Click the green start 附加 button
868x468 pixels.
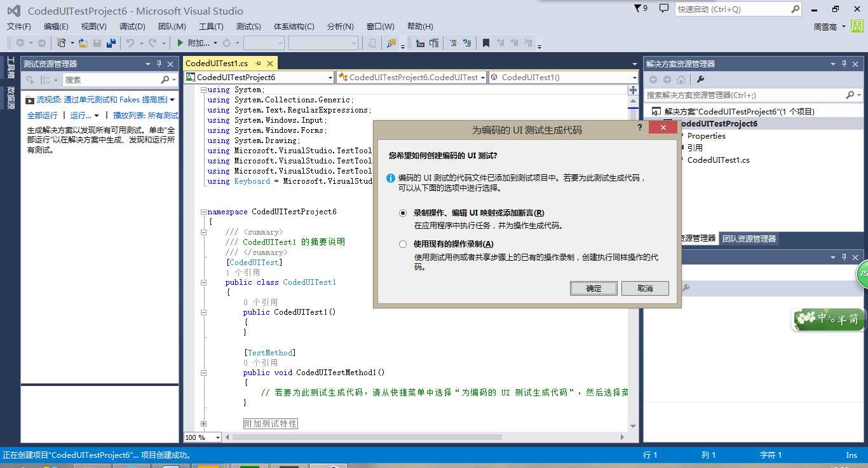tap(194, 43)
